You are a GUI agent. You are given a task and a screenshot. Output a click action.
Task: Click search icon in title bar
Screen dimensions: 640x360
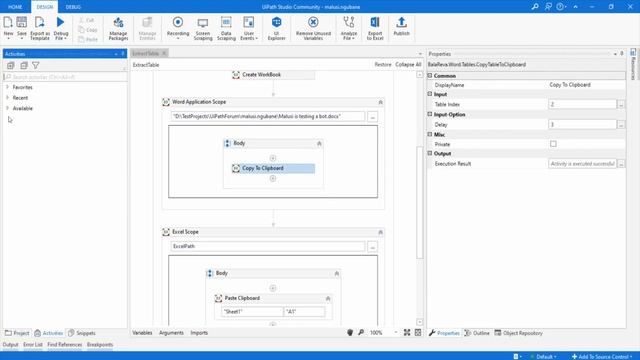click(535, 7)
